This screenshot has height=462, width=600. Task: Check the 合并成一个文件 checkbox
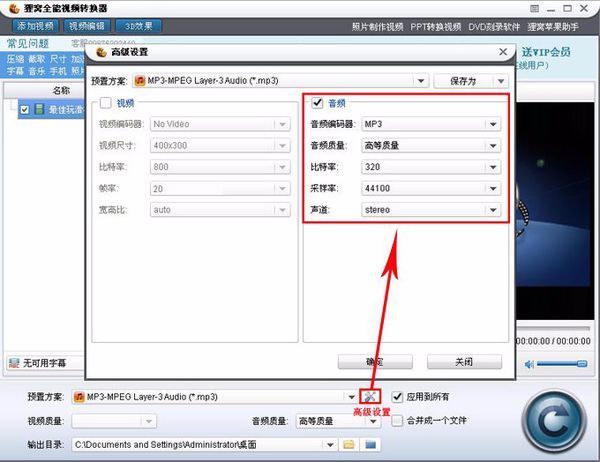pos(397,421)
